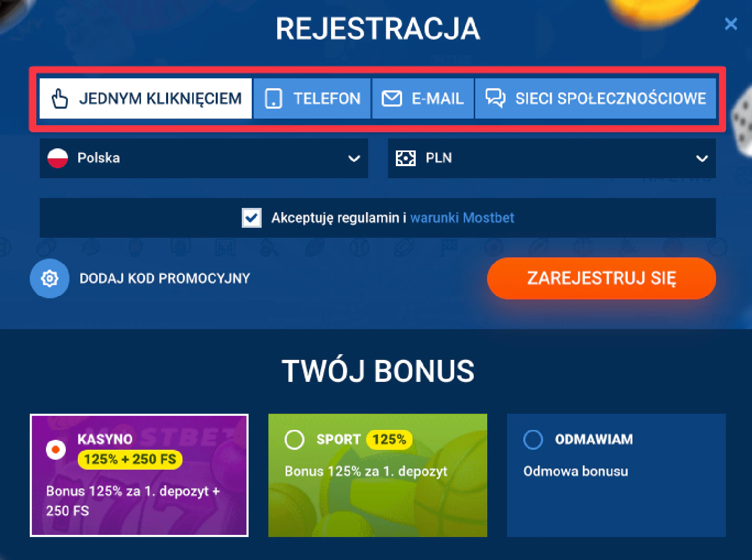Screen dimensions: 752x560
Task: Click the promo code gear icon
Action: coord(50,278)
